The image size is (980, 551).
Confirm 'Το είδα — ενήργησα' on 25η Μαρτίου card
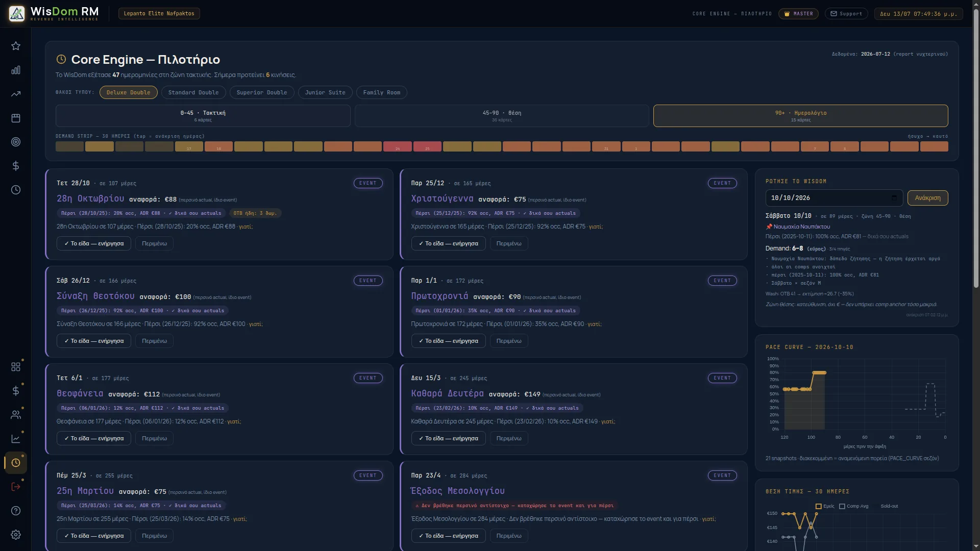coord(94,536)
